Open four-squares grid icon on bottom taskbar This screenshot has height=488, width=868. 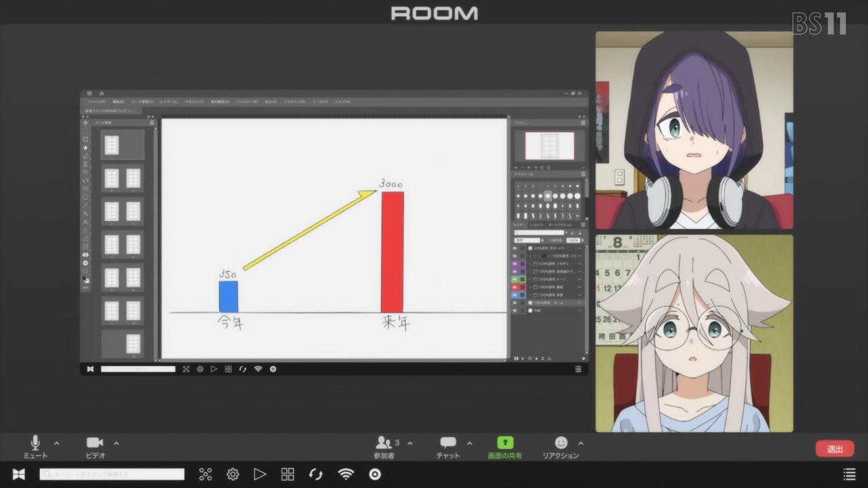(288, 474)
